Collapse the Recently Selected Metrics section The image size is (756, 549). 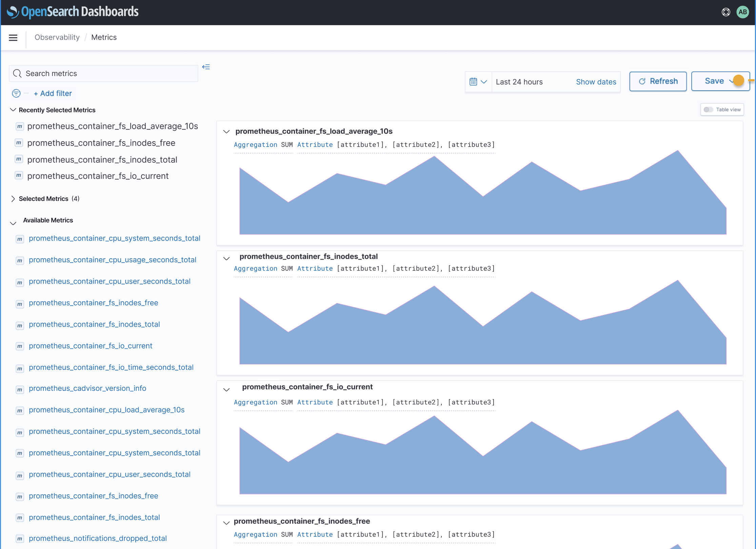(x=13, y=109)
